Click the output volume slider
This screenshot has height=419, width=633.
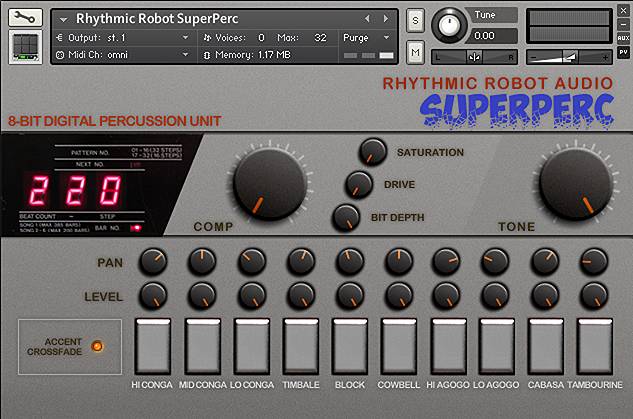569,57
